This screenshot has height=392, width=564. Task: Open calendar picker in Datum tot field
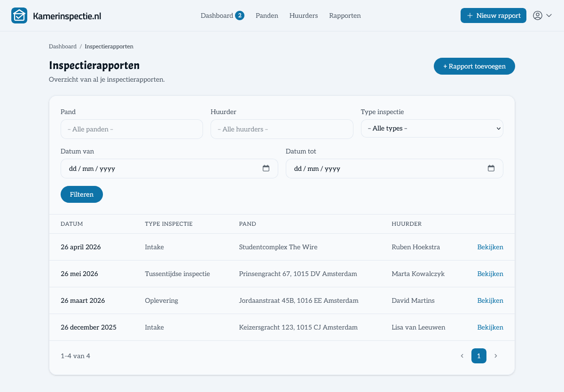click(491, 168)
